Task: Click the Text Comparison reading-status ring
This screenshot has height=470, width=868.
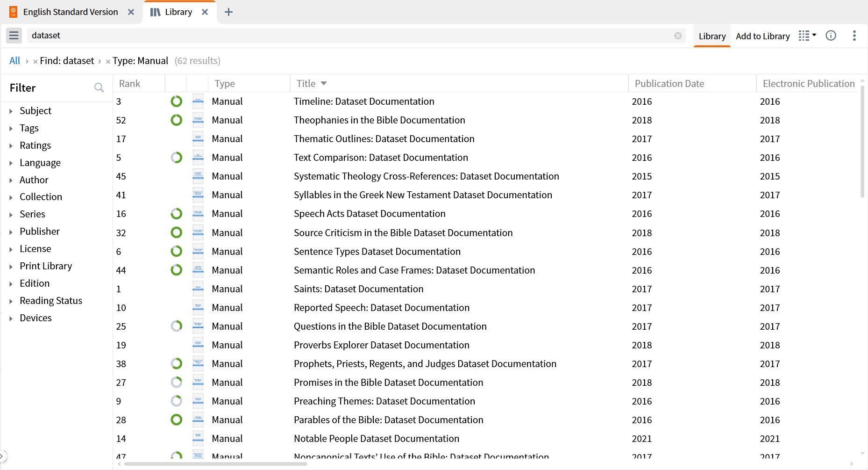Action: tap(176, 157)
